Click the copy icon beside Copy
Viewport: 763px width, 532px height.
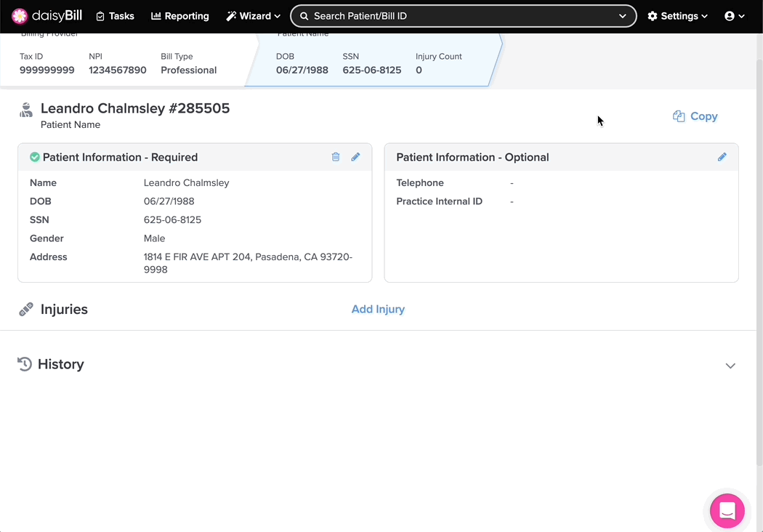tap(679, 116)
